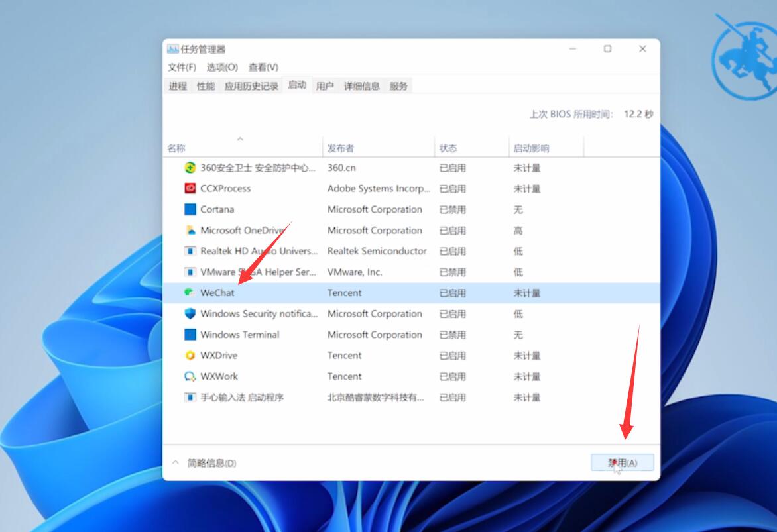Select the Windows Terminal row name
The image size is (777, 532).
(x=240, y=335)
